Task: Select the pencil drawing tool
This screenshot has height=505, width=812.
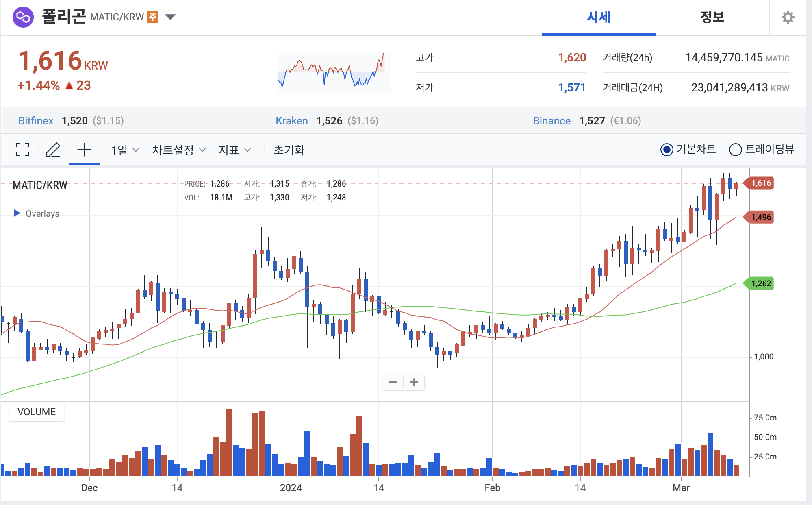Action: pos(53,150)
